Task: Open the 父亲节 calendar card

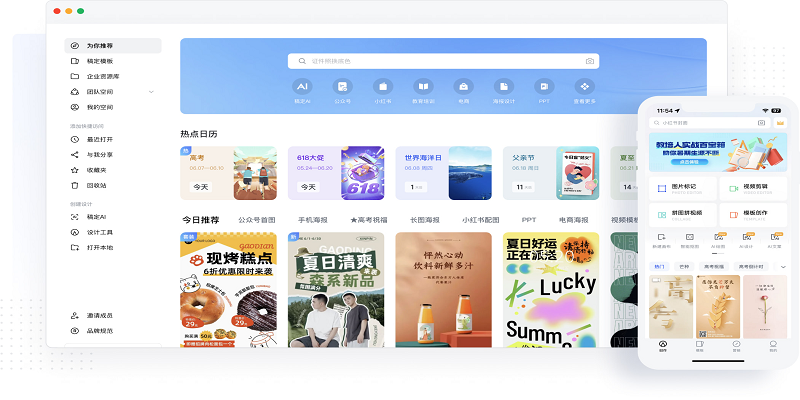Action: 551,173
